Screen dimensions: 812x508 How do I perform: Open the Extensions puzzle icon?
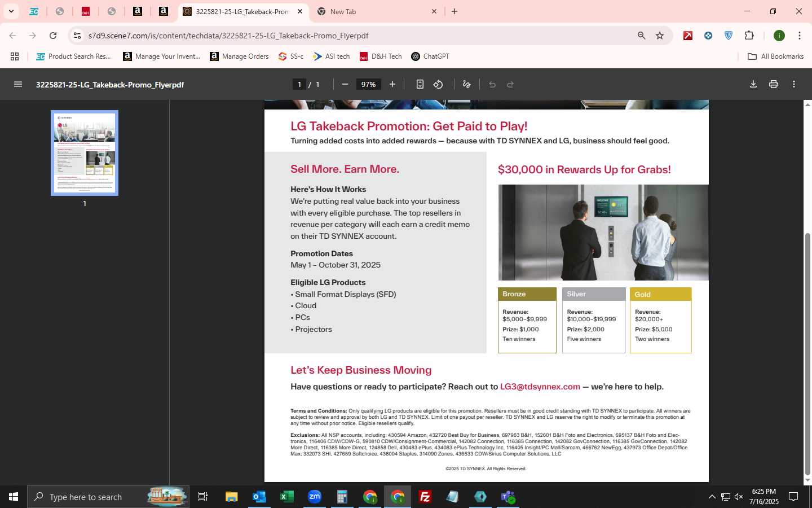(749, 36)
